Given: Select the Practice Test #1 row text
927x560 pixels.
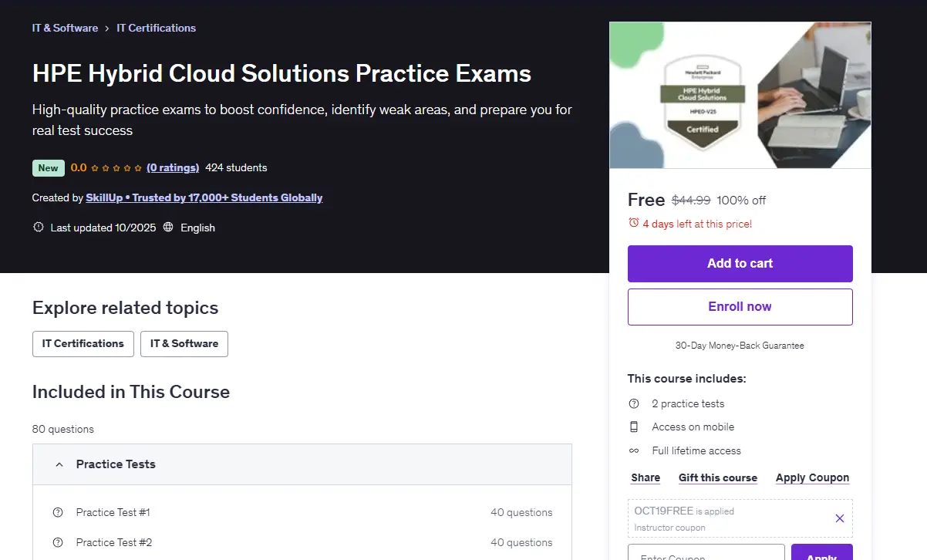Looking at the screenshot, I should (x=113, y=512).
